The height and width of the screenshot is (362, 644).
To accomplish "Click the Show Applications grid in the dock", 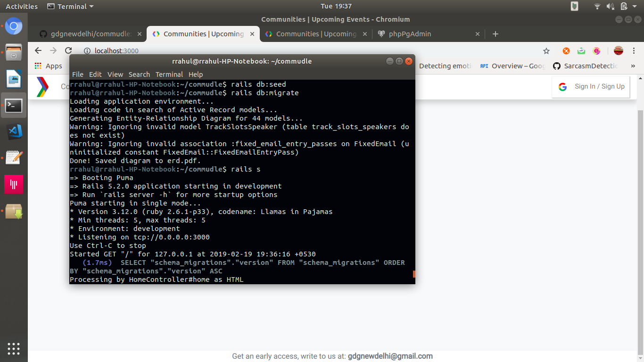I will coord(14,349).
